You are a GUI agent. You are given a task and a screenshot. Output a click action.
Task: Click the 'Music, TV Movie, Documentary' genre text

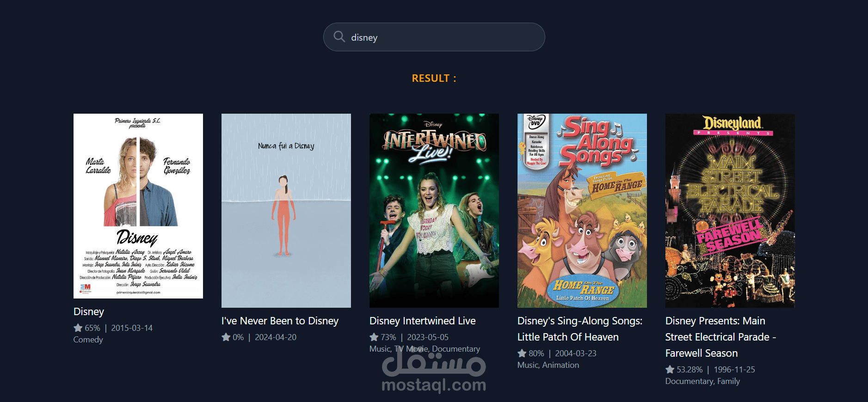click(425, 349)
